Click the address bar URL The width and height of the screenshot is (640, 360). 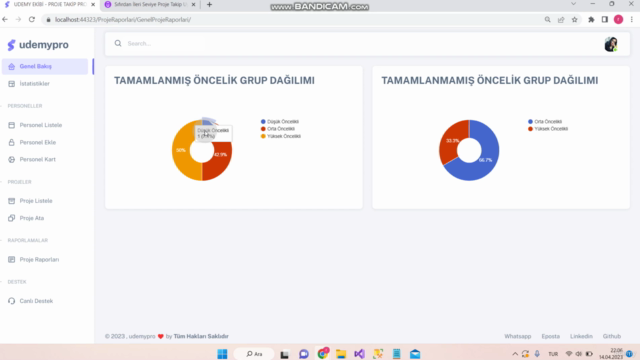coord(122,20)
